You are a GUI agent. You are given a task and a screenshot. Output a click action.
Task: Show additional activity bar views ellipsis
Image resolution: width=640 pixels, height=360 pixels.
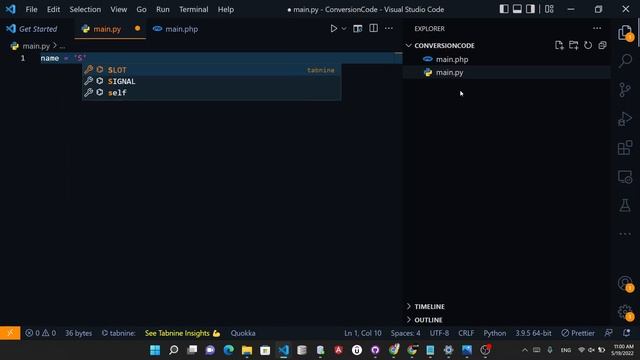coord(625,234)
